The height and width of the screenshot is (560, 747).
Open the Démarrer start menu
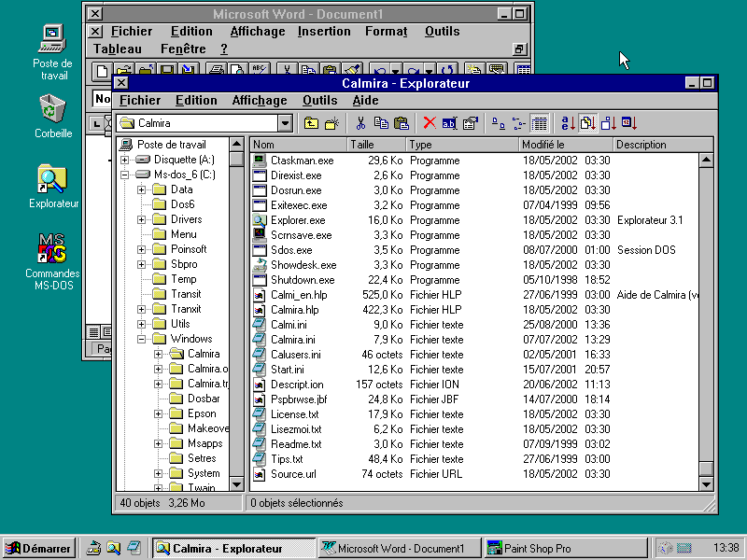(39, 548)
